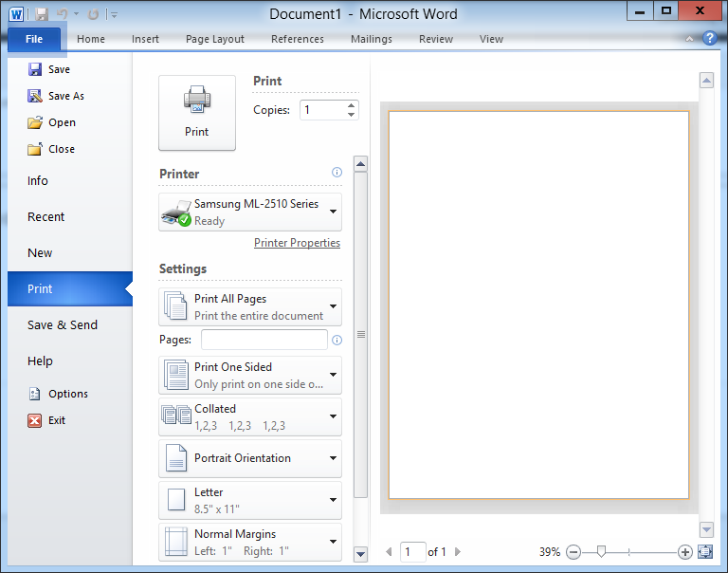This screenshot has height=573, width=728.
Task: Click the Pages range input field
Action: coord(264,340)
